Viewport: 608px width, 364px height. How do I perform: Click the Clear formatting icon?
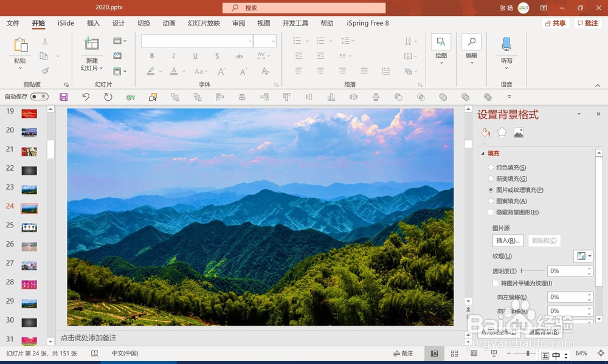tap(265, 71)
